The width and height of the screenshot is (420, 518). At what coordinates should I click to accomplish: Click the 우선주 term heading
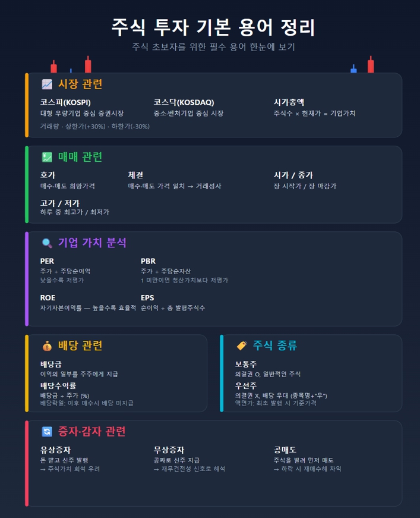click(246, 385)
